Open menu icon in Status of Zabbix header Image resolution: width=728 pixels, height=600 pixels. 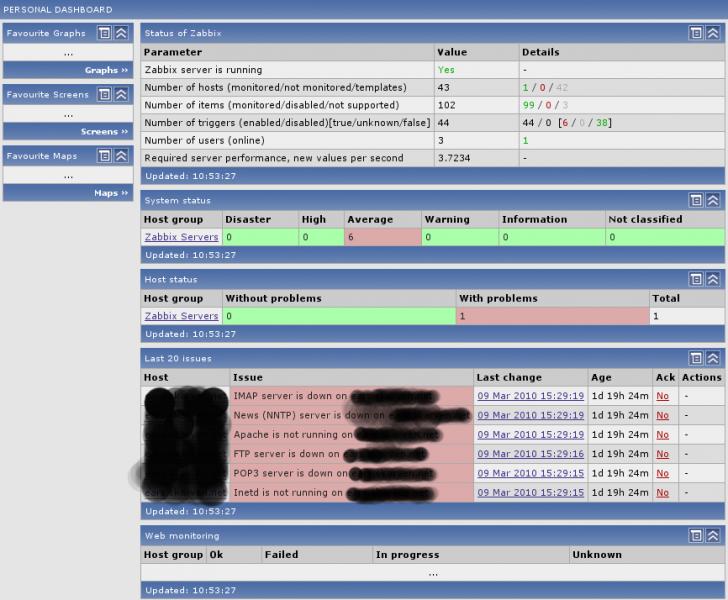coord(696,33)
